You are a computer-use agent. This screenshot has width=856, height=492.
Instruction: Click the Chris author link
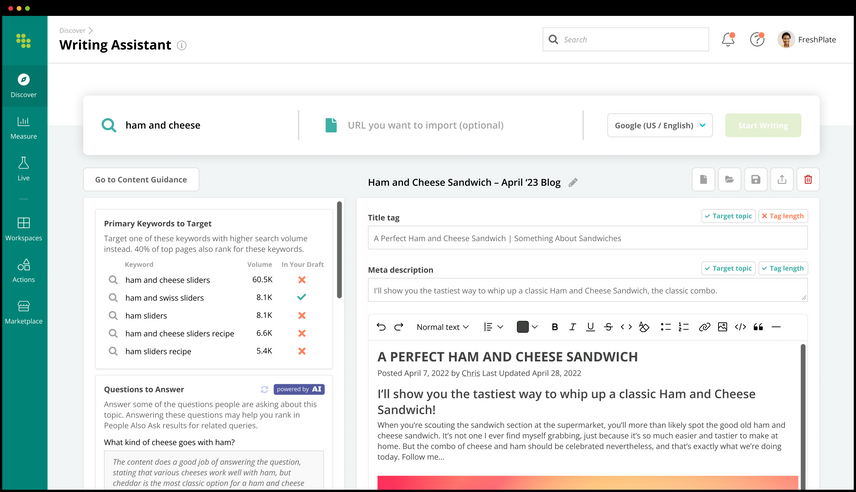click(x=471, y=374)
